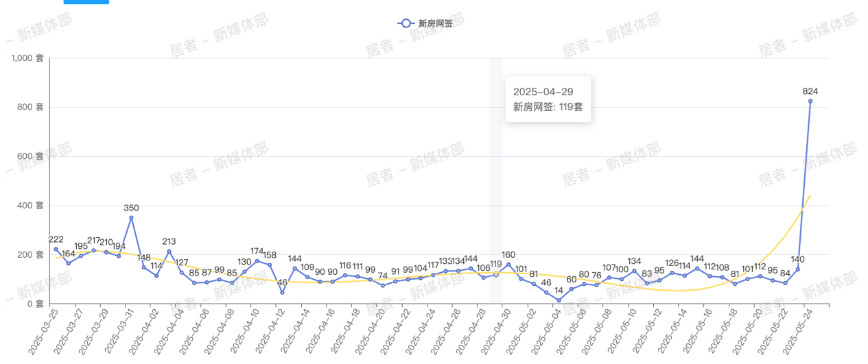Select the data point labeled 108
The height and width of the screenshot is (364, 868).
(x=722, y=277)
